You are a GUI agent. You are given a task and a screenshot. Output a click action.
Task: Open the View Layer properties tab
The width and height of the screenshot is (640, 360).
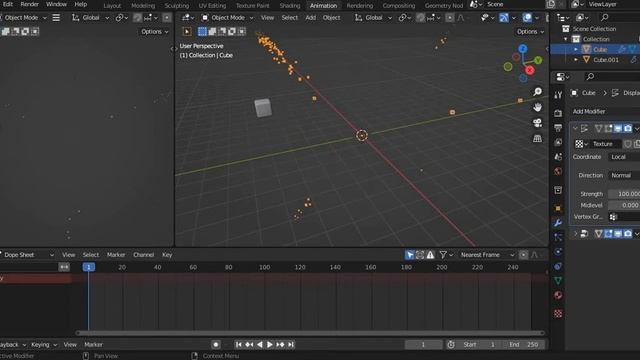tap(558, 142)
